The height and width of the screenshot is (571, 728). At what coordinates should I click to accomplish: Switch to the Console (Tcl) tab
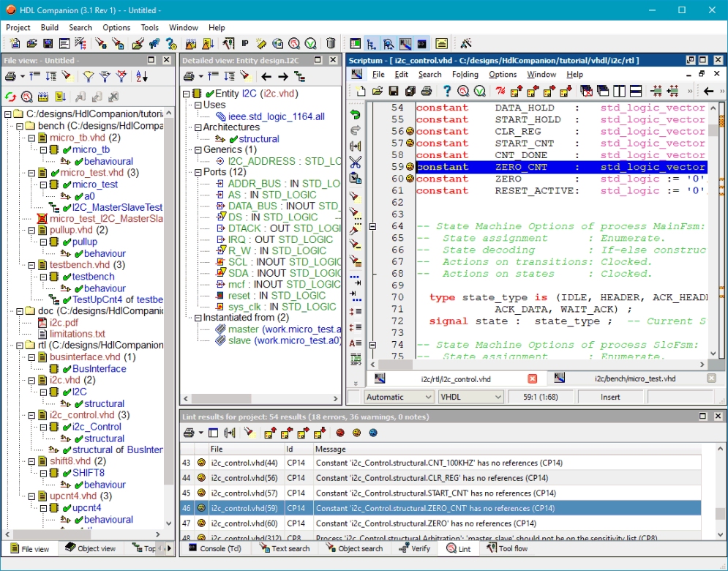click(x=215, y=548)
